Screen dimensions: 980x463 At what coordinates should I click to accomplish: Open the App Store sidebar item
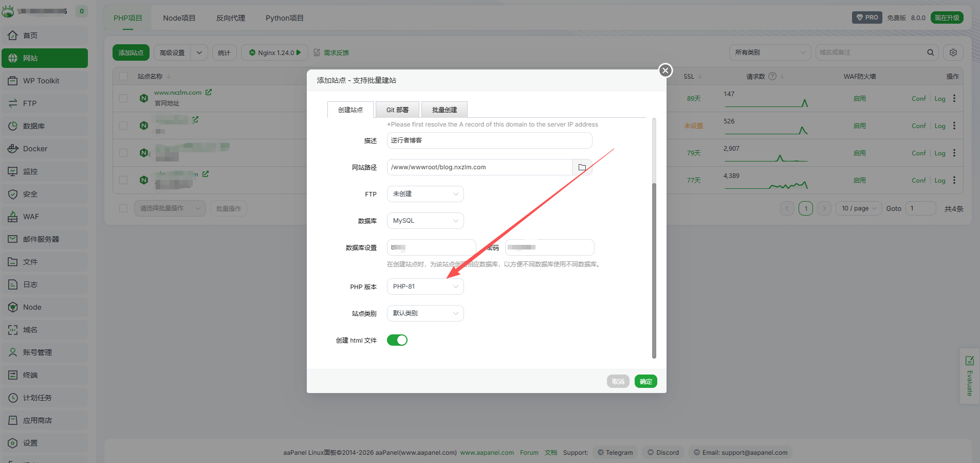point(37,420)
